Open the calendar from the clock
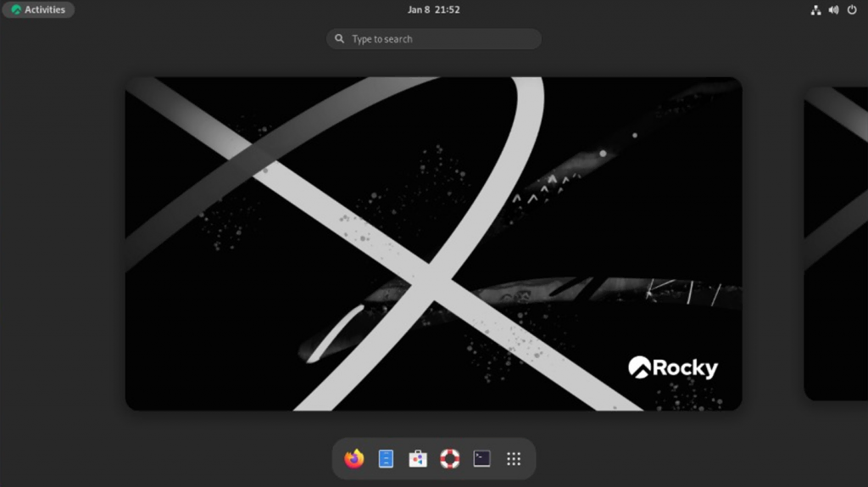This screenshot has height=487, width=868. coord(433,10)
